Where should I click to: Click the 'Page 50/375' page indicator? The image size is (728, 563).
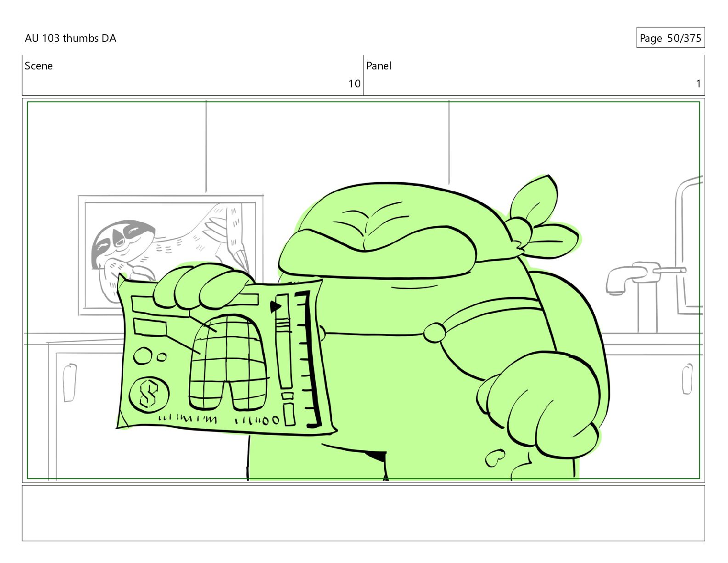click(x=670, y=38)
